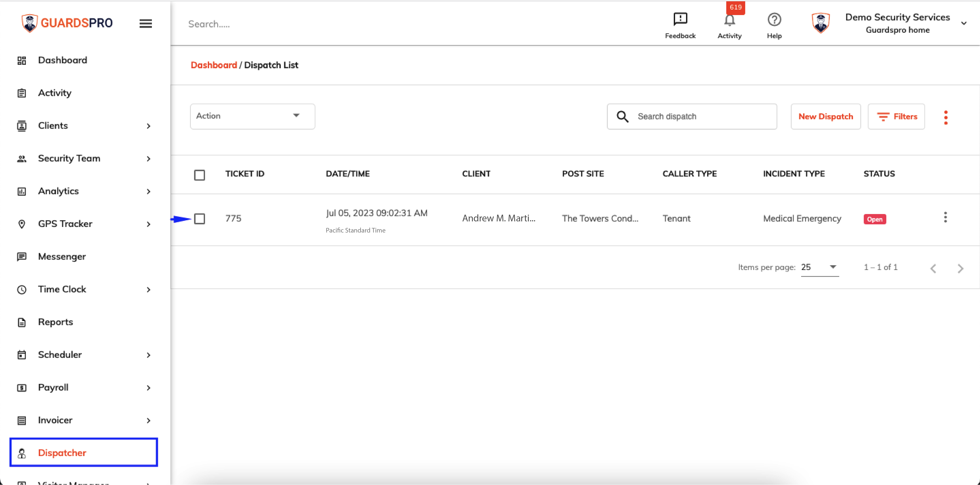Open the Messenger panel
Viewport: 980px width, 485px height.
pos(62,256)
